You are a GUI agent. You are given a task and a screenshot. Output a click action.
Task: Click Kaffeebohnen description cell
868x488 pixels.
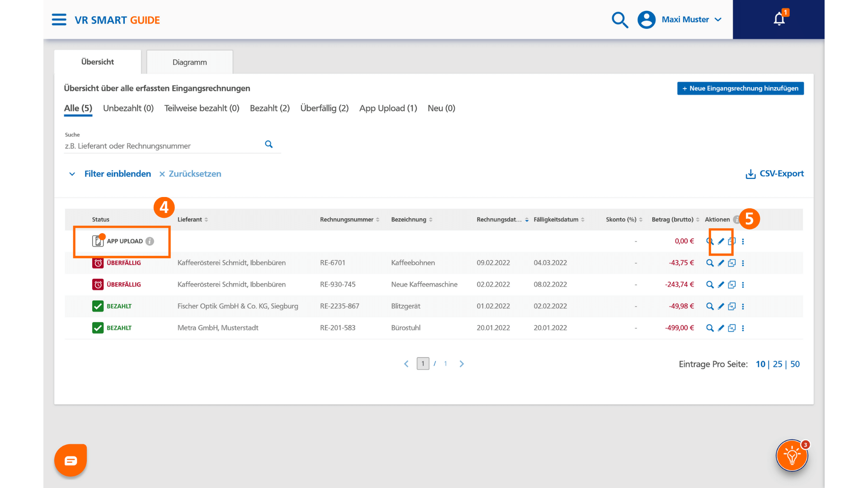tap(413, 263)
